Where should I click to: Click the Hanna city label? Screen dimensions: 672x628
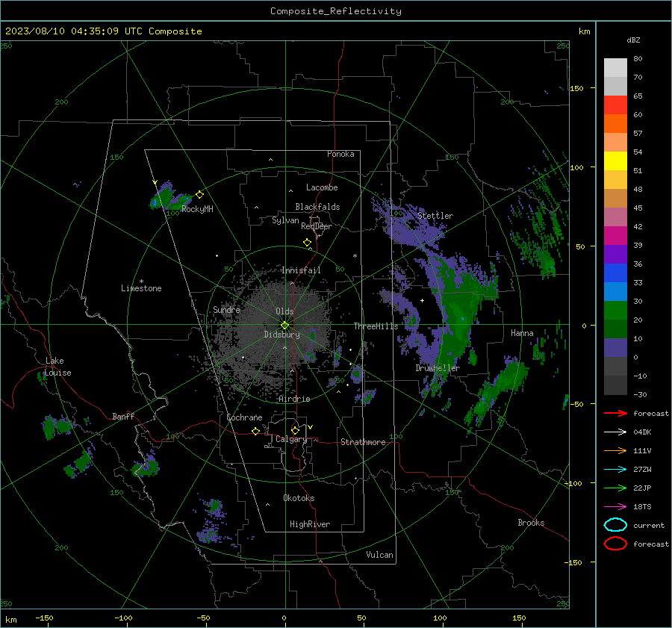522,333
